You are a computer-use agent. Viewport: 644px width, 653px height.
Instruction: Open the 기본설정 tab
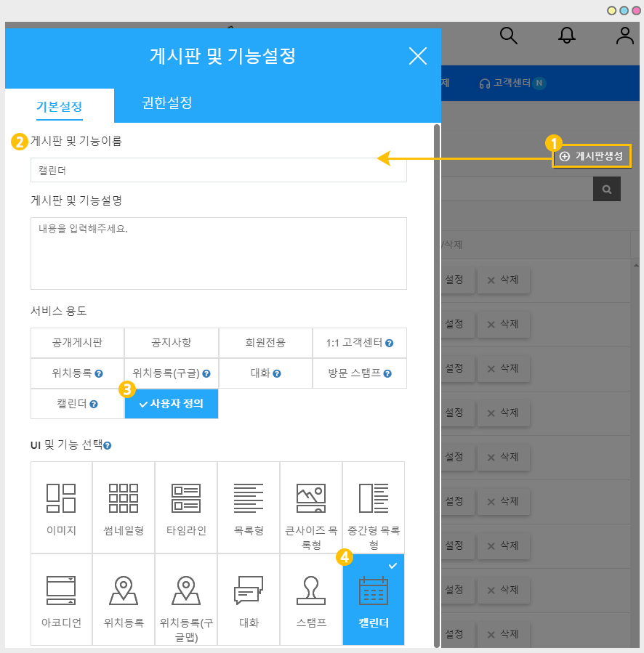coord(60,106)
